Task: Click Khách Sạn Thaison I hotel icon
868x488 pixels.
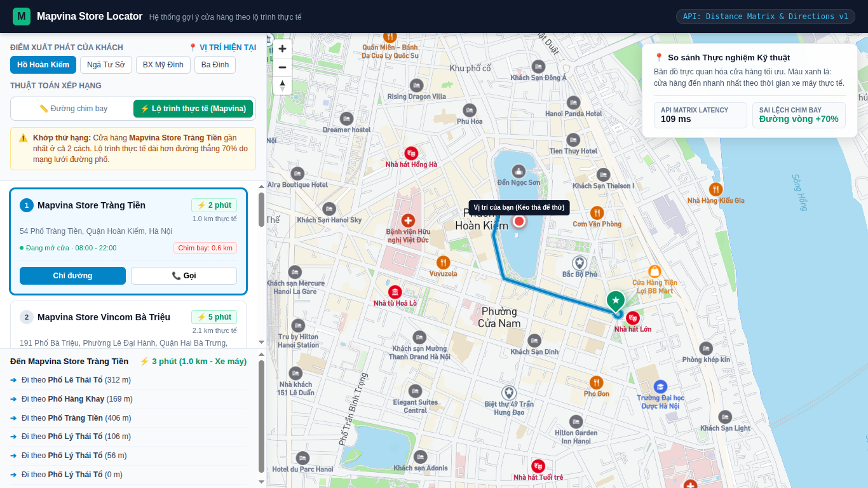Action: click(x=603, y=175)
